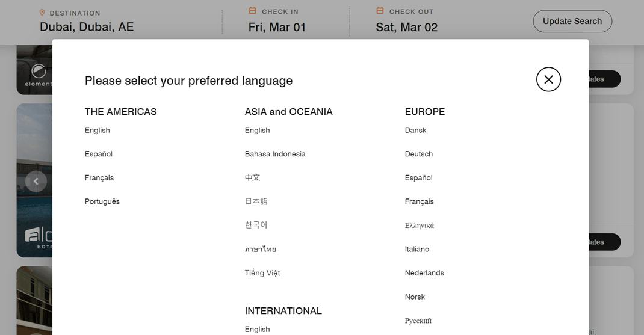Choose Deutsch under Europe
The image size is (644, 335).
pos(419,154)
